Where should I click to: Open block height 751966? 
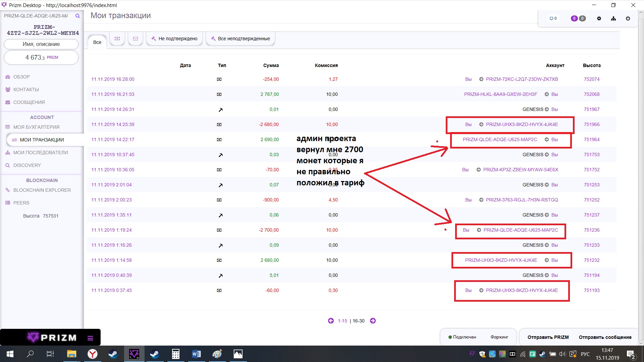click(x=592, y=124)
